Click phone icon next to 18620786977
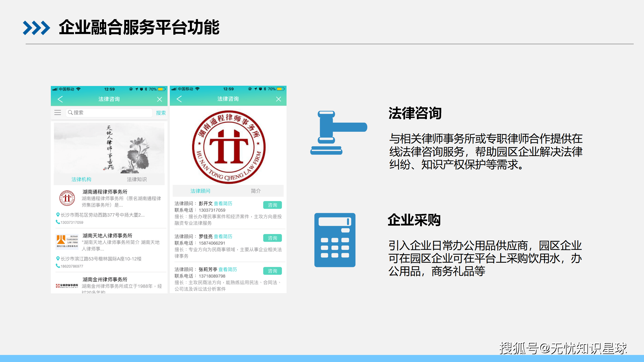 pos(58,266)
